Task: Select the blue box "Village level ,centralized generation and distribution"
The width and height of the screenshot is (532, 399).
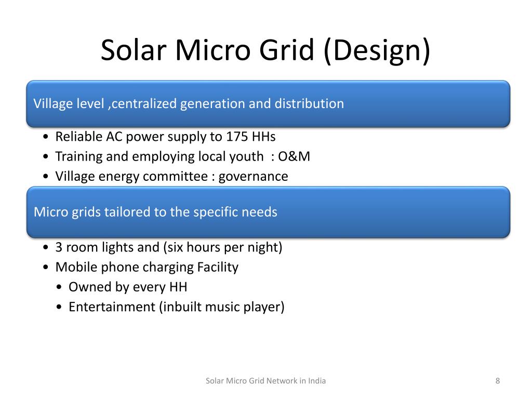Action: pos(268,104)
